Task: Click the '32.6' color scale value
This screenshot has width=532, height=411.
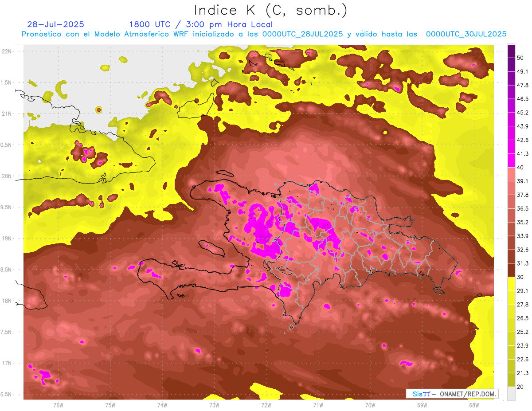Action: tap(523, 250)
